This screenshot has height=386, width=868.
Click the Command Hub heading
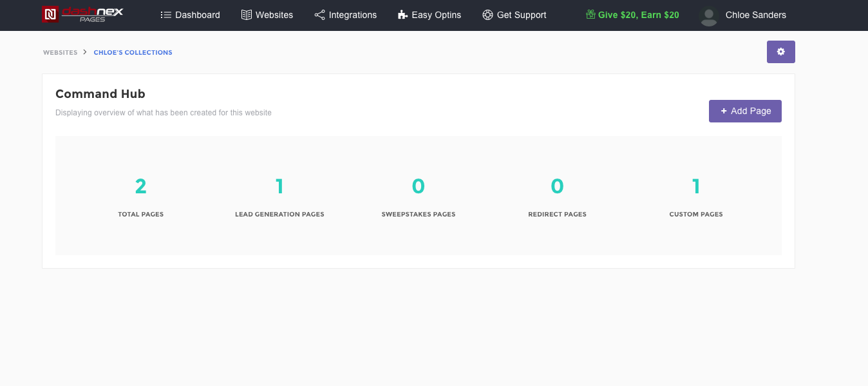[100, 94]
